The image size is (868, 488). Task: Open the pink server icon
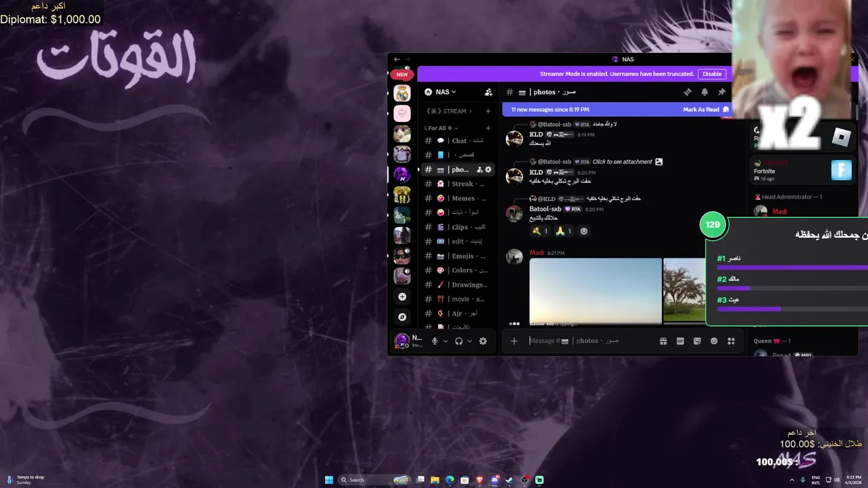pos(402,113)
